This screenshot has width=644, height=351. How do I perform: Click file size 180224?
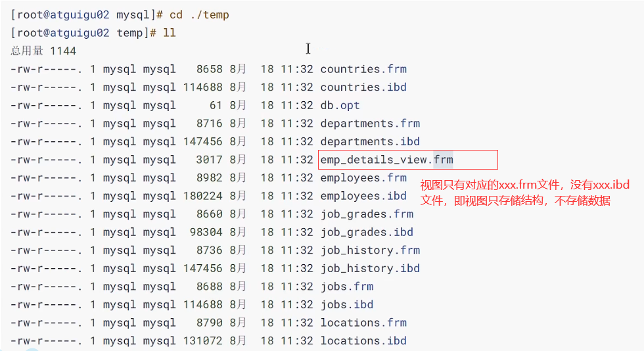pos(203,196)
